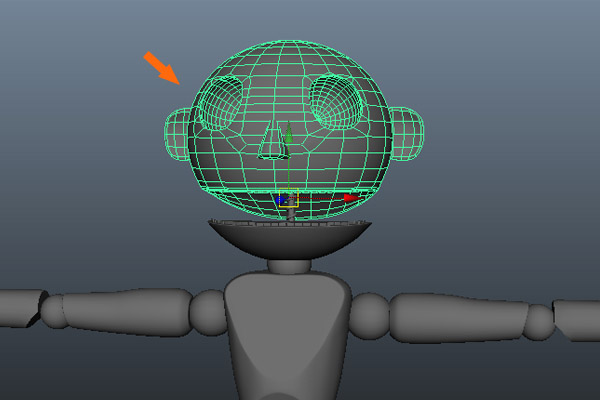Select the elbow sphere on viewer's left

coord(53,311)
